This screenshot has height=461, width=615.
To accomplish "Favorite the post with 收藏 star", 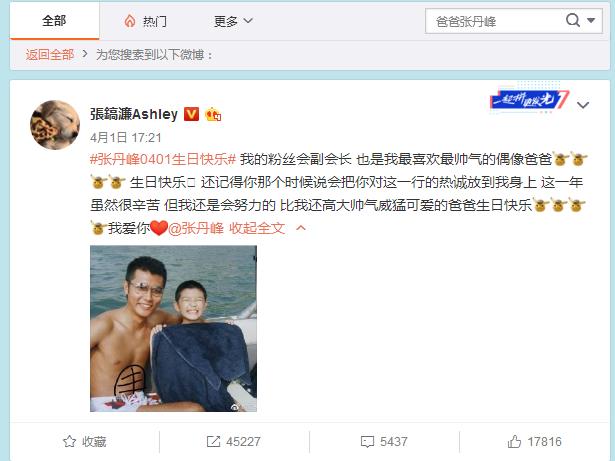I will click(85, 442).
